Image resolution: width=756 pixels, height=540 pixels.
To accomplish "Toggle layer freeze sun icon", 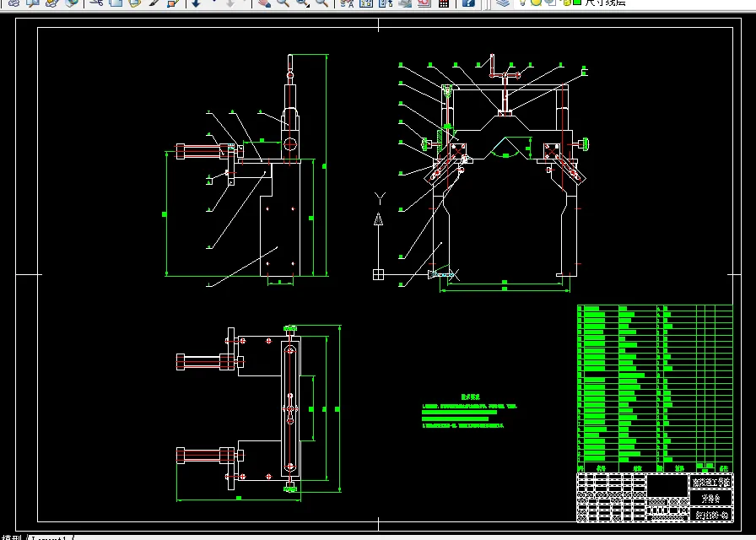I will click(536, 3).
